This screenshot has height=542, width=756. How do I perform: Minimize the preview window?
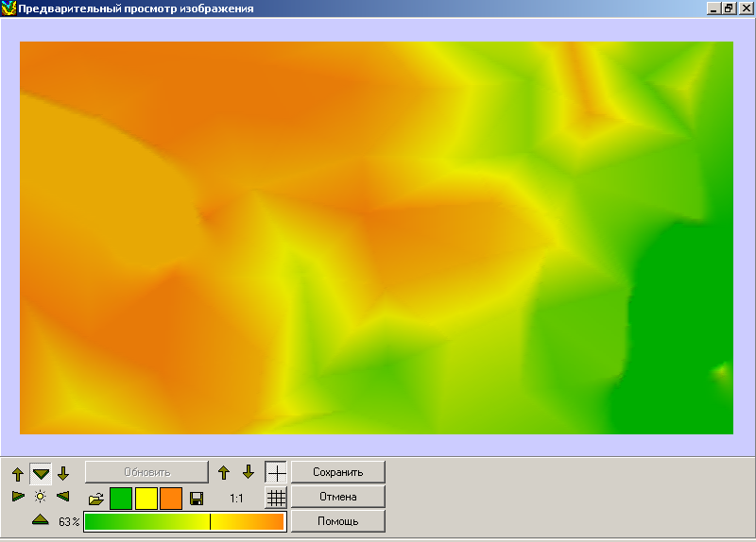pos(713,8)
